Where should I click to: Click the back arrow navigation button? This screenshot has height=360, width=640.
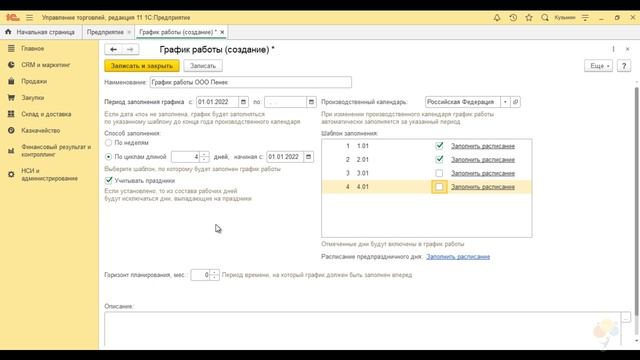point(113,49)
